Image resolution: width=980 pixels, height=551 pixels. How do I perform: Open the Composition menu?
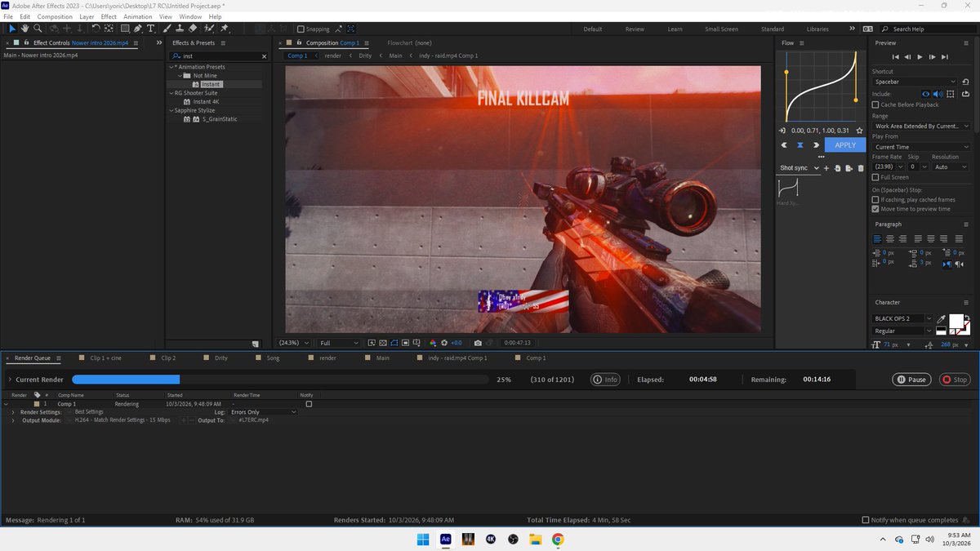(55, 16)
